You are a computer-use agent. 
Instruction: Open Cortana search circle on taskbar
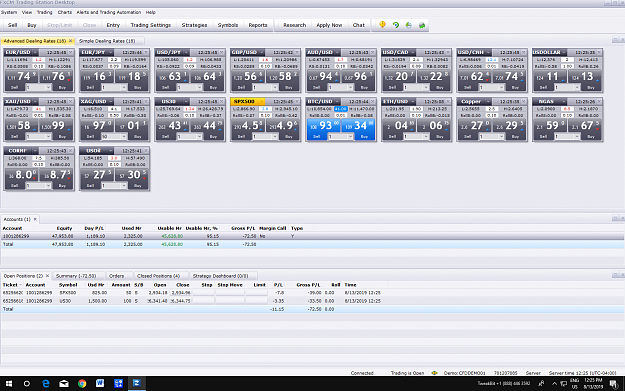27,383
